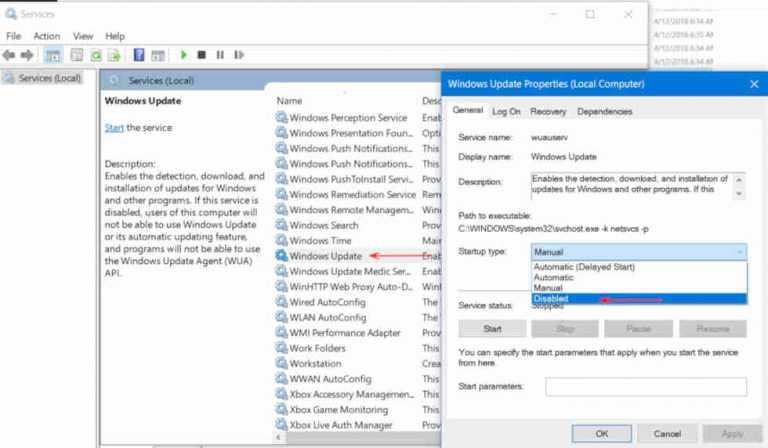768x448 pixels.
Task: Select the Windows PushToInstall Servi... icon
Action: [281, 179]
